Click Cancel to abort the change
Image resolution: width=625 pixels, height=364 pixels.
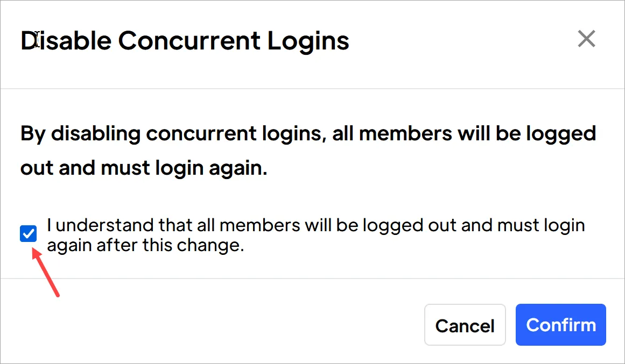pos(465,325)
